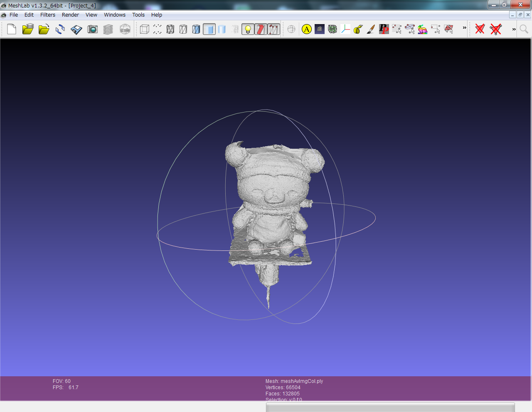Click the Vertices: 66504 info text

pyautogui.click(x=283, y=387)
